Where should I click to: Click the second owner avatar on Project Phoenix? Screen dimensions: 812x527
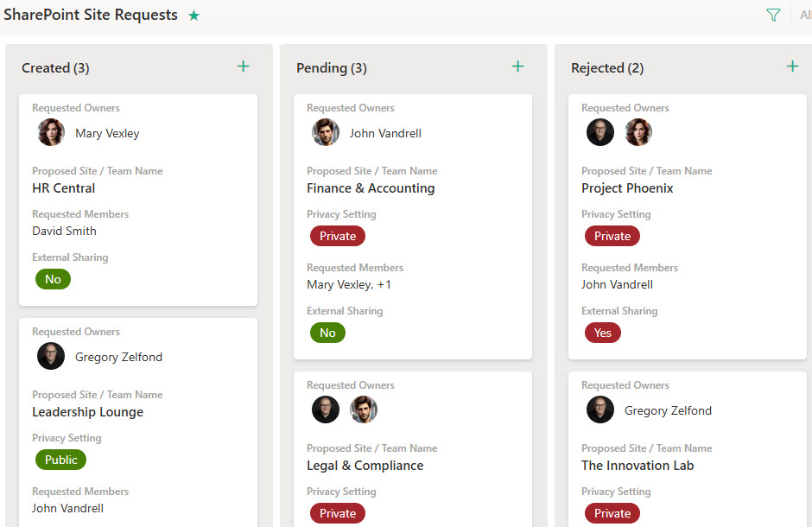point(638,132)
